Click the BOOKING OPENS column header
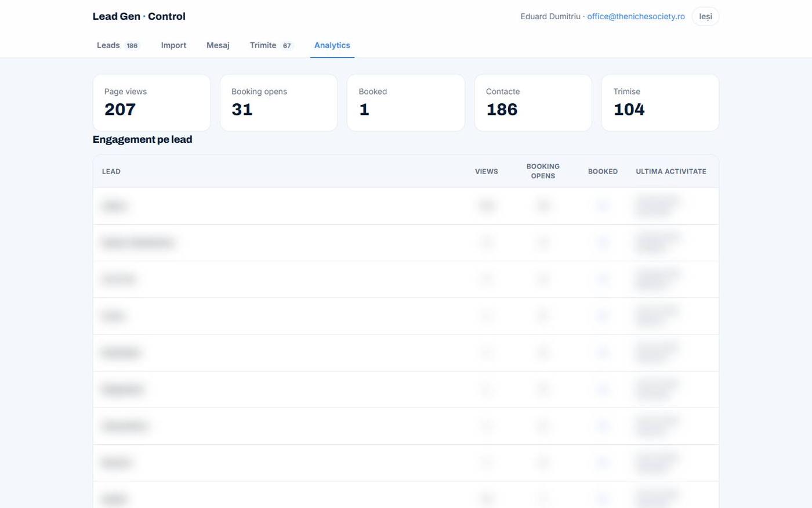The image size is (812, 508). pyautogui.click(x=543, y=171)
